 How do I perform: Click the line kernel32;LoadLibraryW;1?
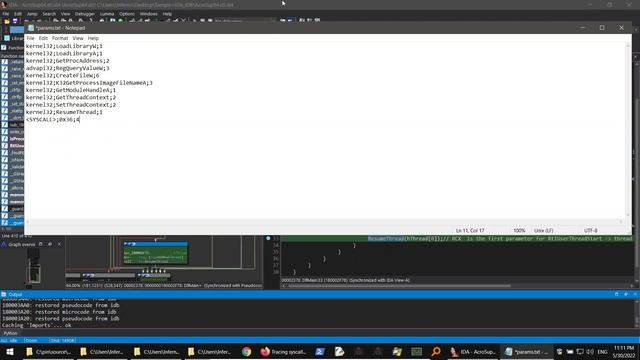[x=64, y=46]
